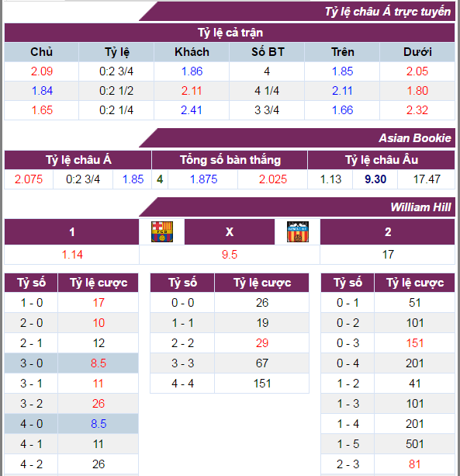Select the away win odds 17
Screen dimensions: 460x476
point(388,255)
